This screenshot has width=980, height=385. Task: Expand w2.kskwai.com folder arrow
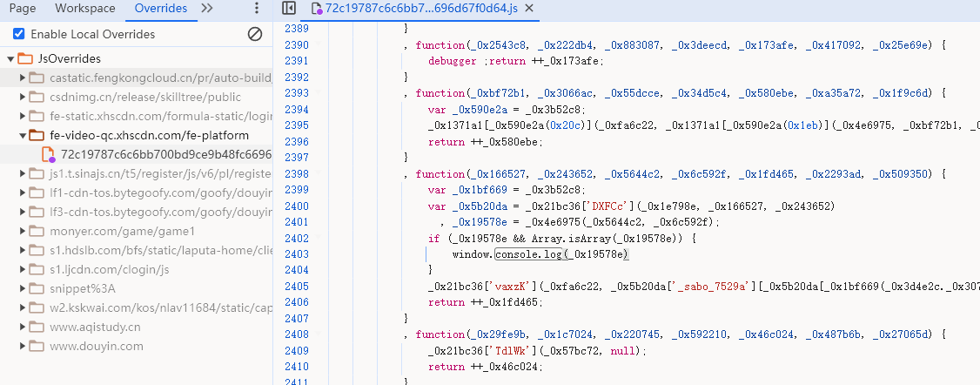[23, 307]
